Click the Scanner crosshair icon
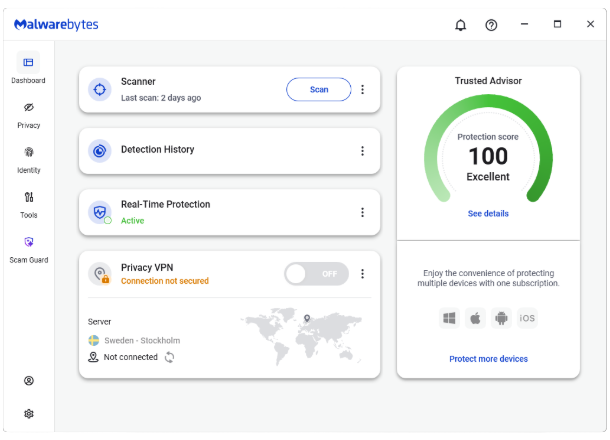Screen dimensions: 610x440 point(100,89)
